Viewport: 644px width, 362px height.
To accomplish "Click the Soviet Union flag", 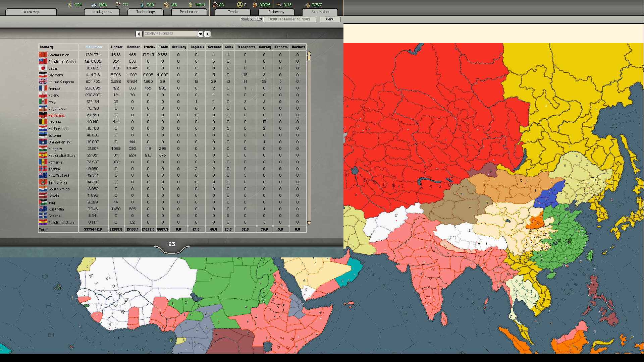I will point(43,54).
